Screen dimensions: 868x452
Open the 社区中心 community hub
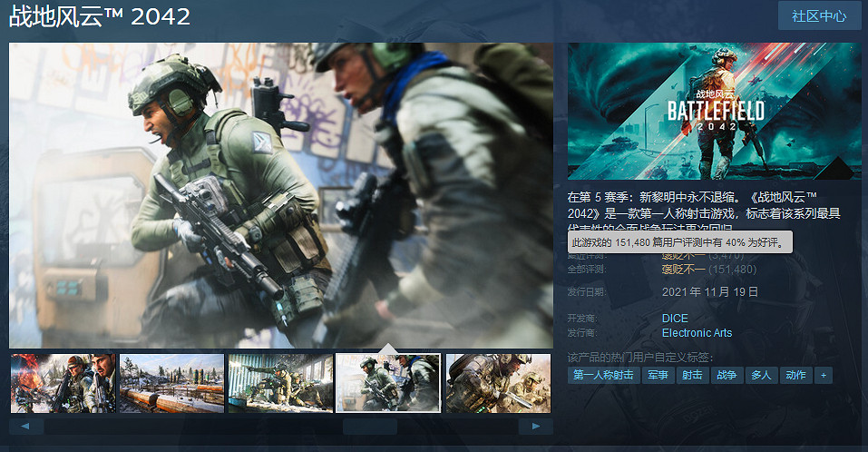819,16
